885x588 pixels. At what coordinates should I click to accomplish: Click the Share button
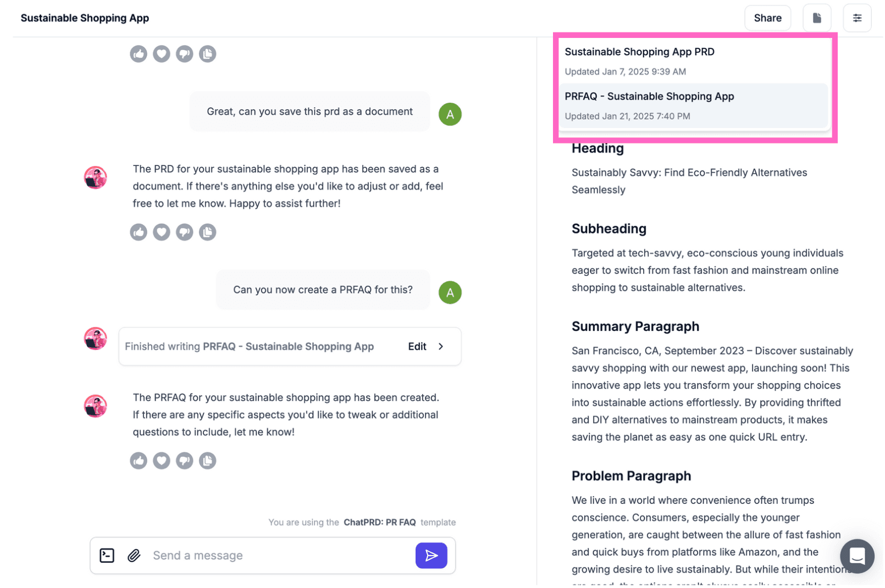767,18
